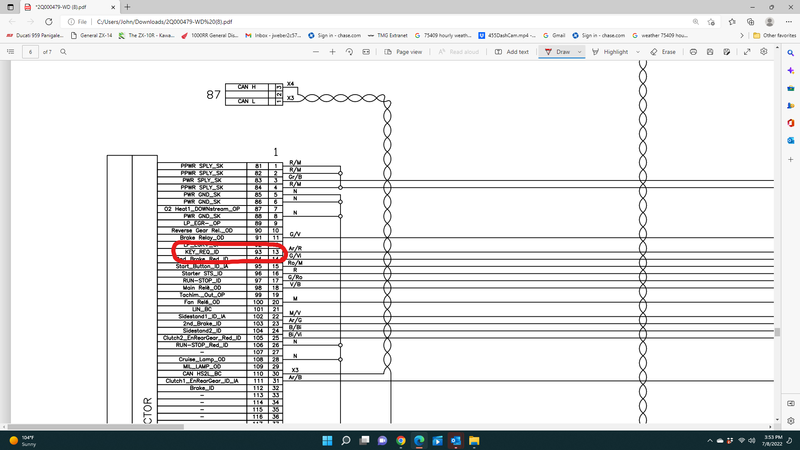This screenshot has height=450, width=800.
Task: Open the 75409 hourly weather bookmark
Action: pos(443,35)
